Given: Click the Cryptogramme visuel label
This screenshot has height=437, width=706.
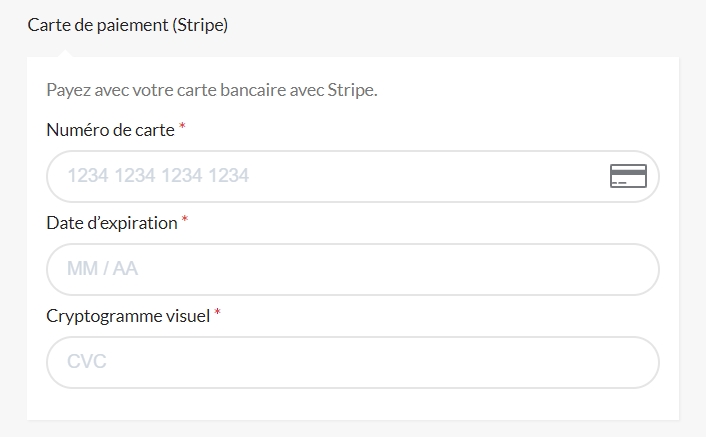Looking at the screenshot, I should (128, 316).
